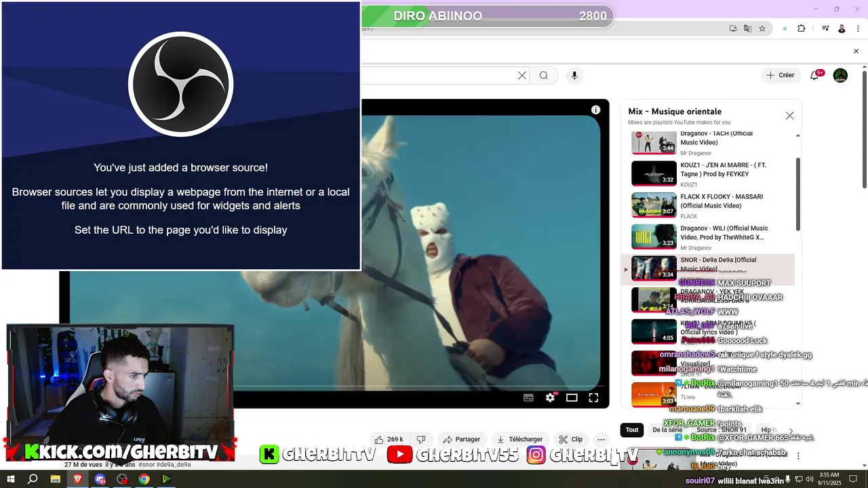The height and width of the screenshot is (488, 868).
Task: Open the browser Extensions puzzle icon
Action: pos(802,28)
